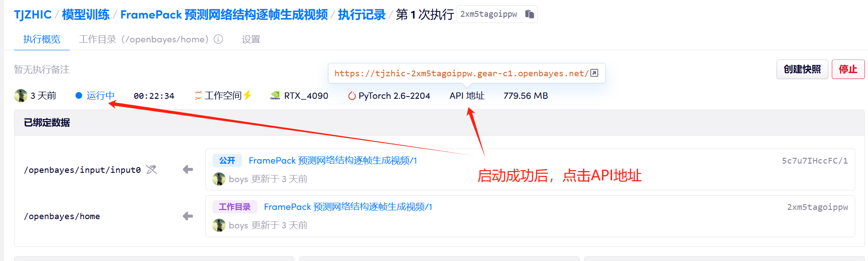Click the RTX_4090 resource label

306,96
